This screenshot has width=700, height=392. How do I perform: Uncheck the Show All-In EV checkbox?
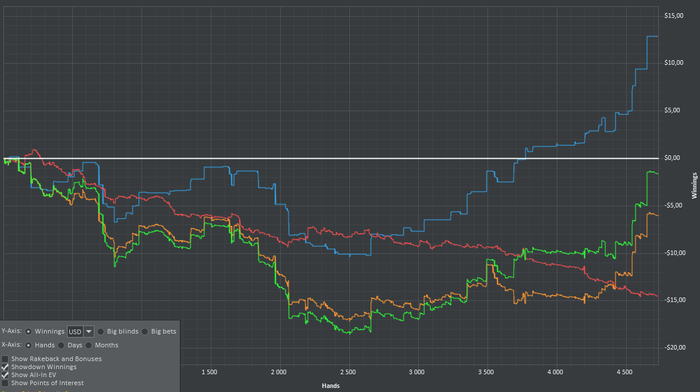point(5,375)
